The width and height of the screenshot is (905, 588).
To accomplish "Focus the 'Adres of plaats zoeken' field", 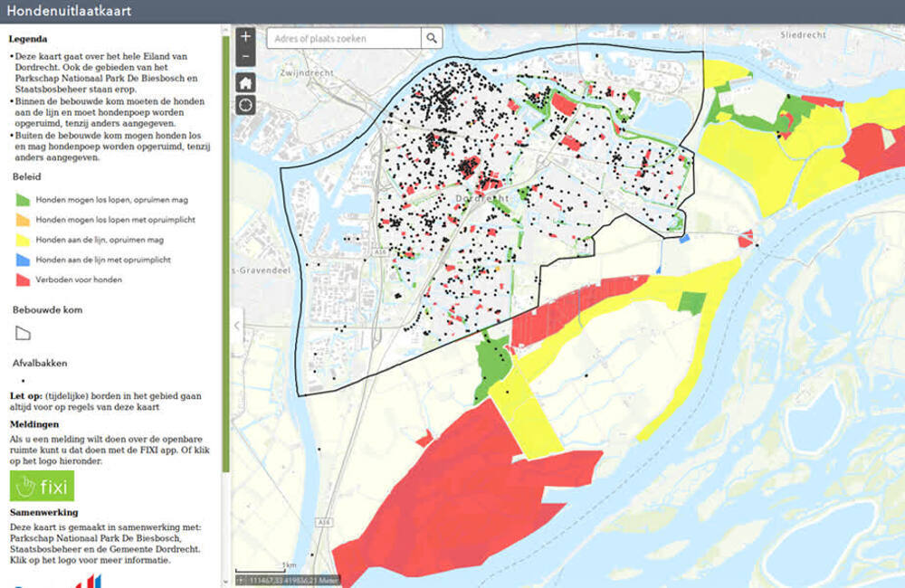I will click(x=344, y=38).
